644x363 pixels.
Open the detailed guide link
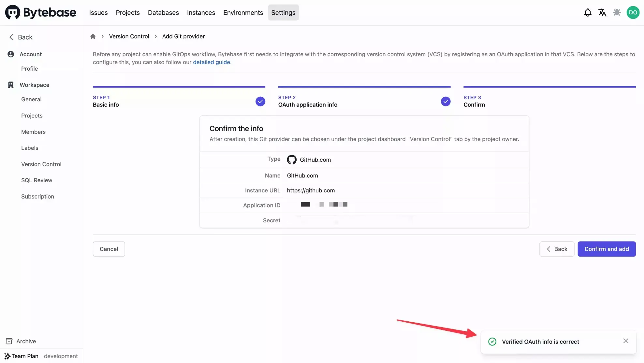[x=212, y=62]
